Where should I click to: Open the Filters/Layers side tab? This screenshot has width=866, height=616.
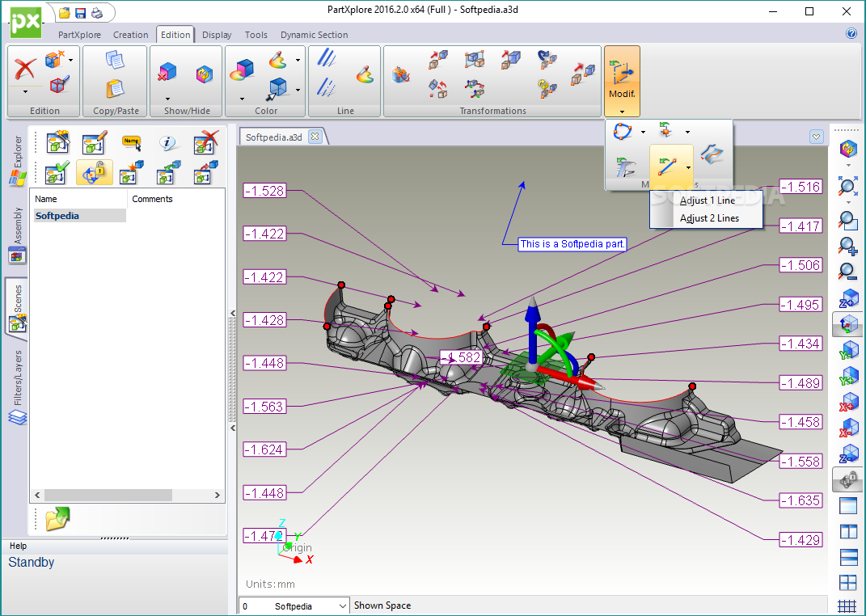(18, 386)
